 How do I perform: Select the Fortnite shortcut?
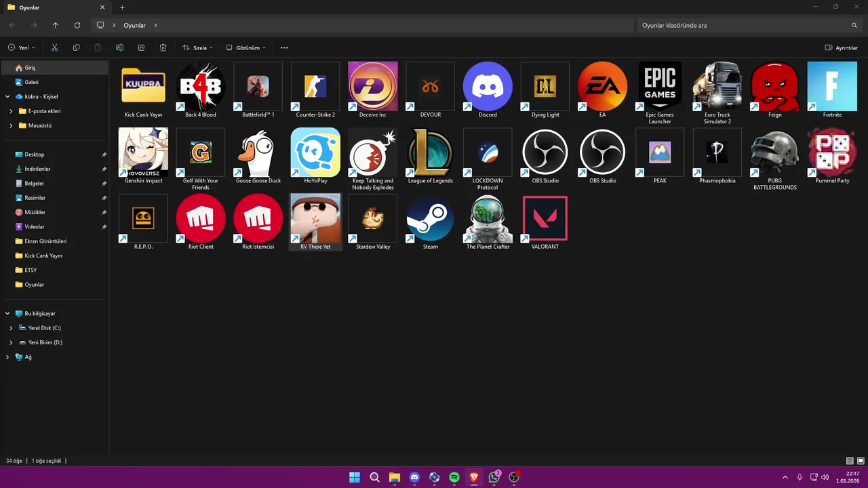click(x=832, y=87)
